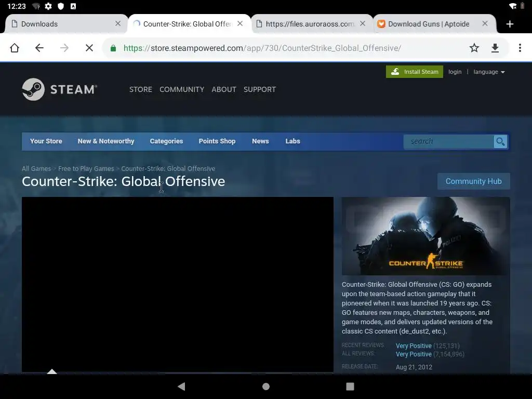Open SUPPORT in Steam header
The width and height of the screenshot is (532, 399).
260,89
